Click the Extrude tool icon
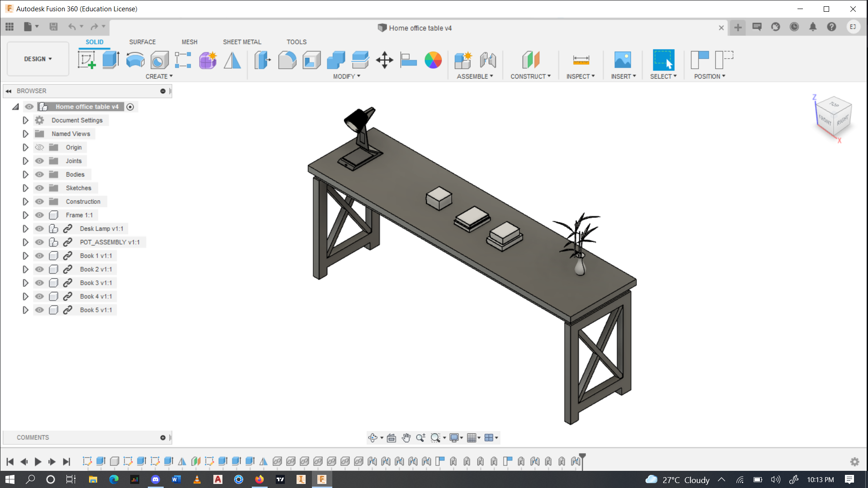Image resolution: width=868 pixels, height=488 pixels. 110,60
